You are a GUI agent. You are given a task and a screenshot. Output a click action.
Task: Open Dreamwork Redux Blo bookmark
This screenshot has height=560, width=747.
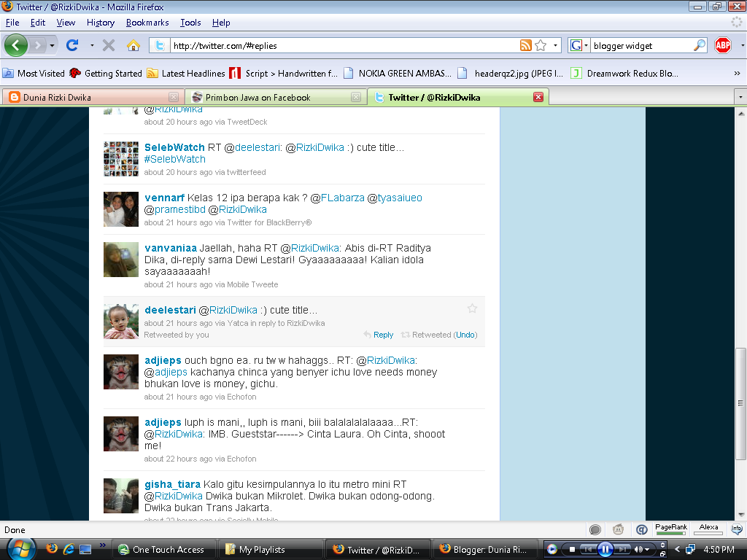pyautogui.click(x=624, y=74)
